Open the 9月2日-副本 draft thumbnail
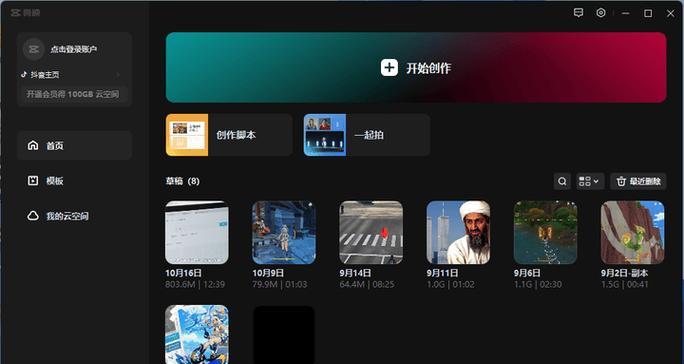This screenshot has height=364, width=684. [633, 232]
